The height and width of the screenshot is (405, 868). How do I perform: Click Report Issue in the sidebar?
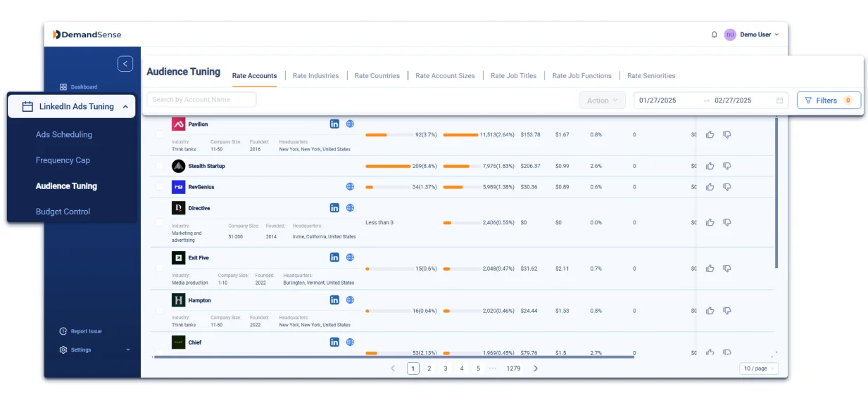tap(80, 331)
